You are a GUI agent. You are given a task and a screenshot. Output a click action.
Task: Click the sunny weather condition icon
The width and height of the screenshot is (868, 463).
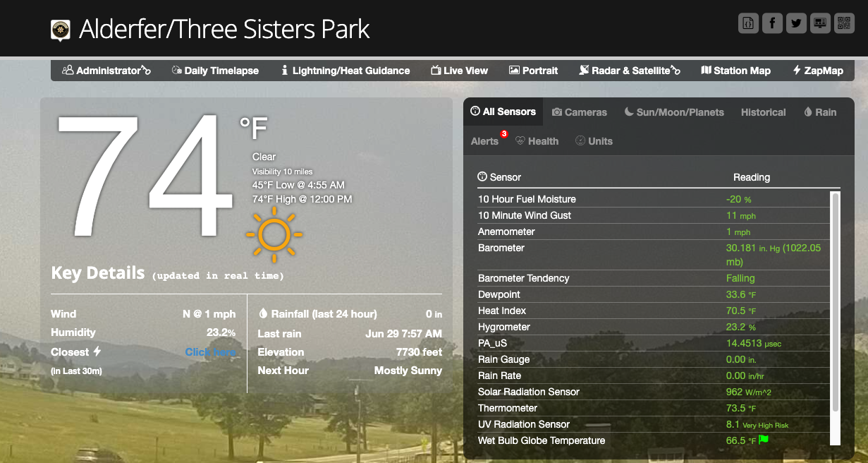(274, 235)
